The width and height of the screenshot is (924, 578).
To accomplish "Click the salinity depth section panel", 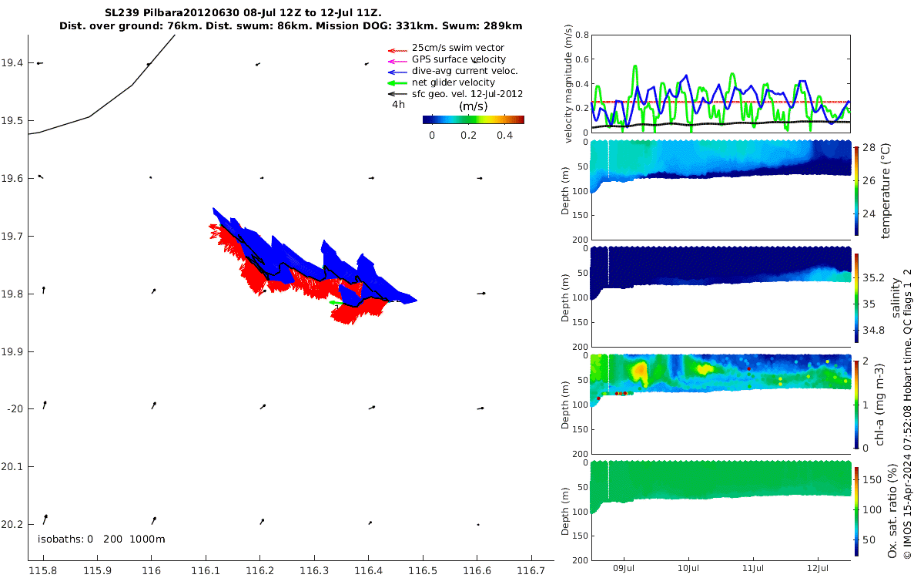I will tap(721, 297).
